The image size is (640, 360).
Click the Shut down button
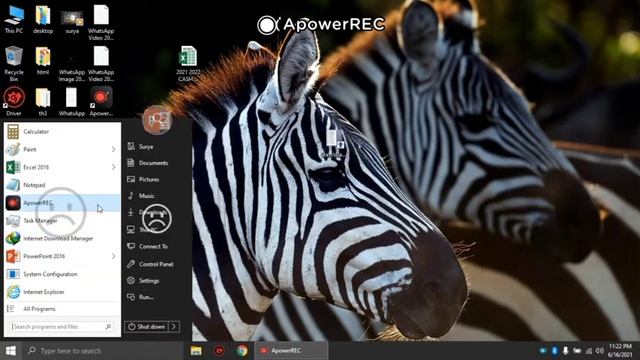tap(147, 327)
